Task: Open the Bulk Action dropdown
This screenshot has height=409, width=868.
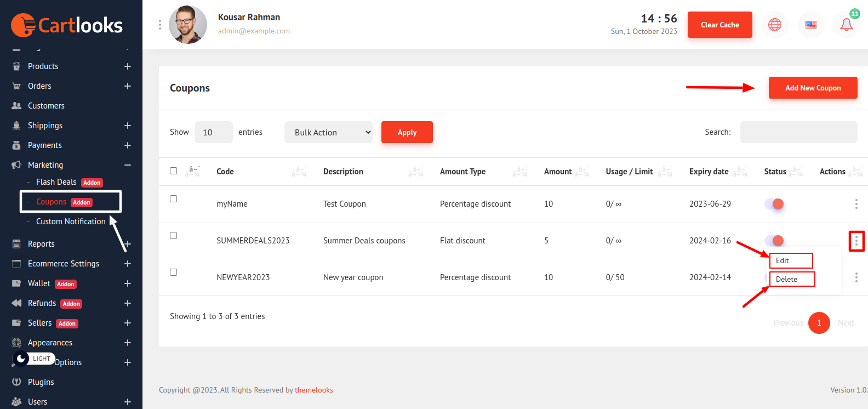Action: tap(328, 132)
